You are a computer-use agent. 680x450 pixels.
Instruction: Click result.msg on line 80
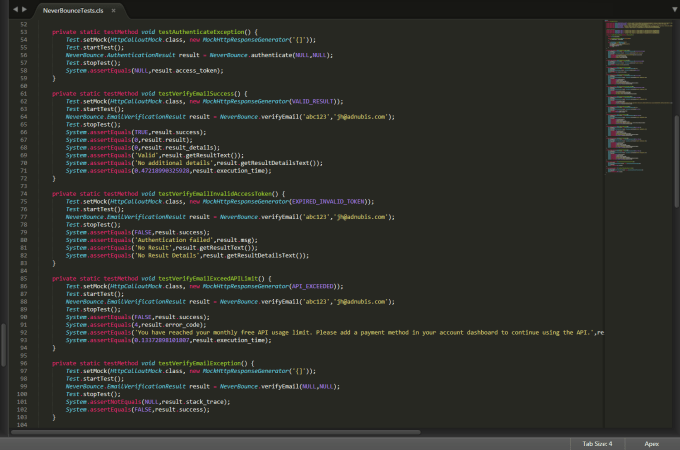[x=235, y=240]
